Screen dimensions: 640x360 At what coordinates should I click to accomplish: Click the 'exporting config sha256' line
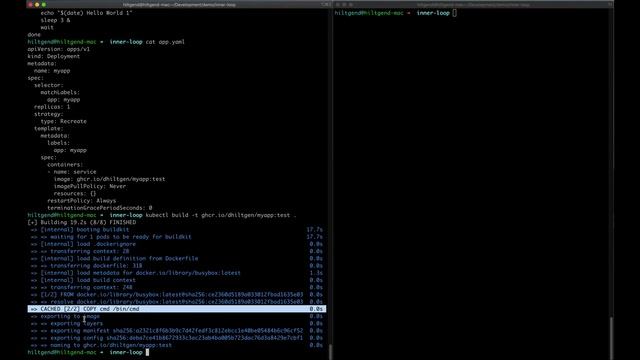(167, 338)
